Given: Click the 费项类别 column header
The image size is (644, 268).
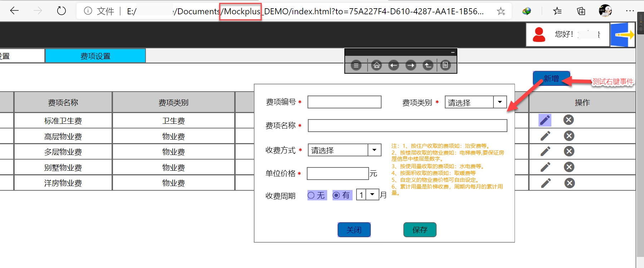Looking at the screenshot, I should pos(173,102).
